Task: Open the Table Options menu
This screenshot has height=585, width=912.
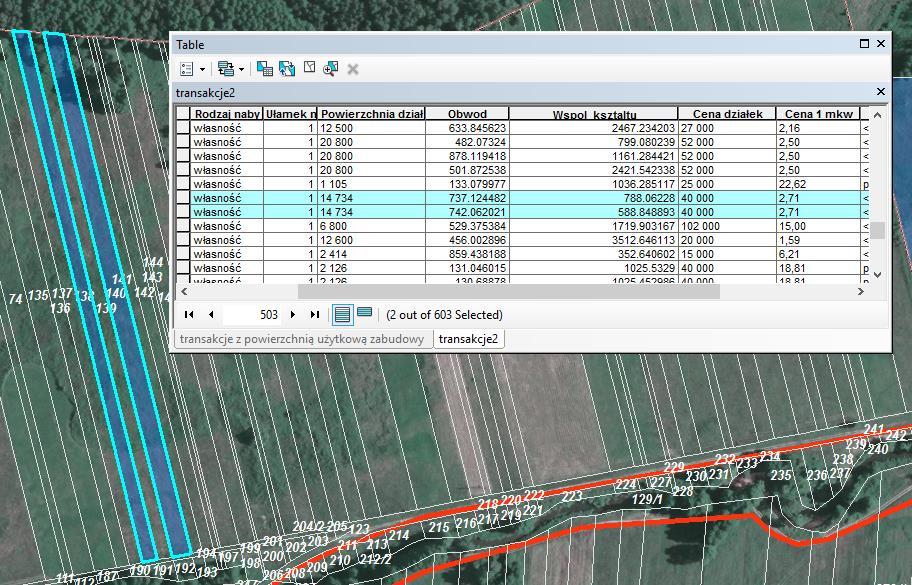Action: pos(192,69)
